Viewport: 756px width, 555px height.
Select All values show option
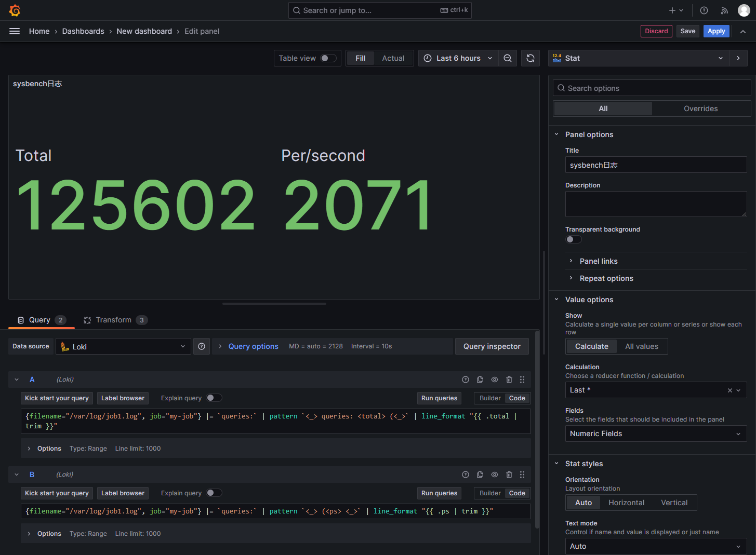(642, 346)
